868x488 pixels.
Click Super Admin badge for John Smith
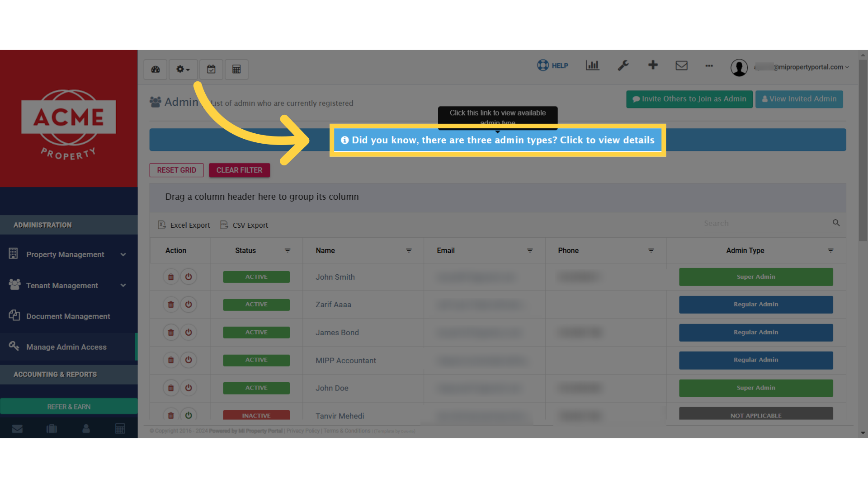point(756,277)
